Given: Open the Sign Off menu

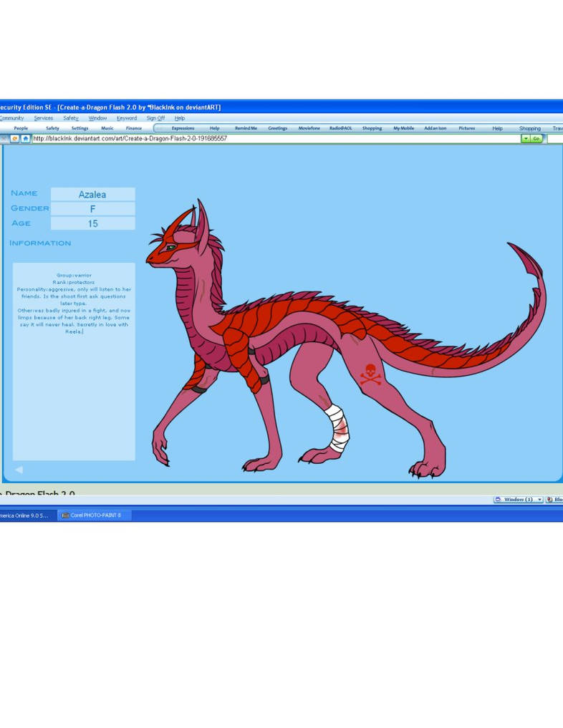Looking at the screenshot, I should [155, 118].
